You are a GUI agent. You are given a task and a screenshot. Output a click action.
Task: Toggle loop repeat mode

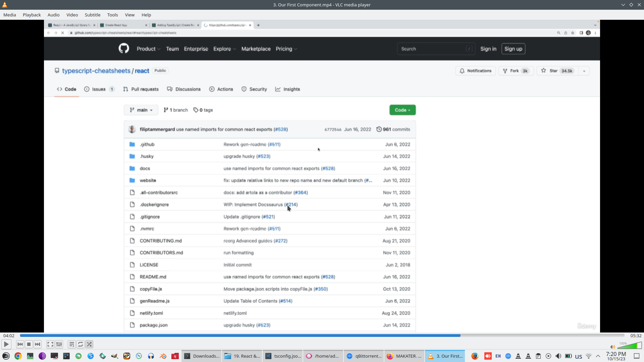80,344
